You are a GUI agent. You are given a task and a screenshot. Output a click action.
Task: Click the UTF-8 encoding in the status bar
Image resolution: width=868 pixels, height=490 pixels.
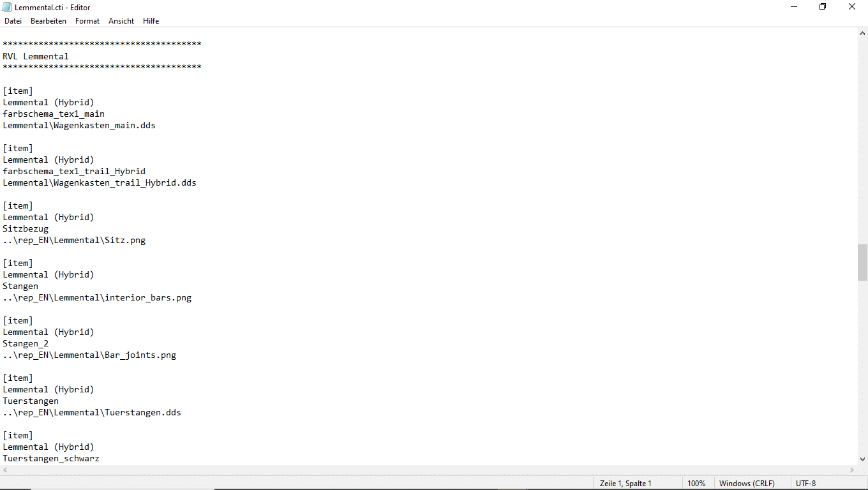(805, 484)
